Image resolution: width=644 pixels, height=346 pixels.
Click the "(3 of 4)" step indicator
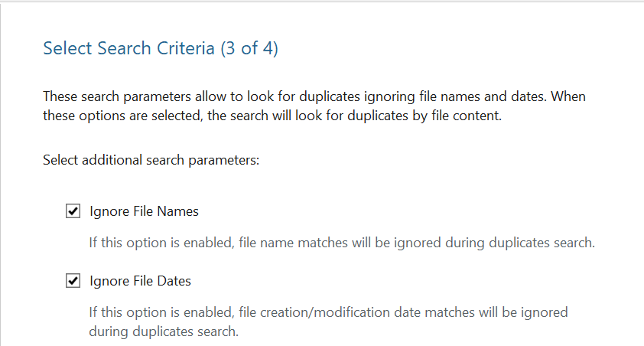pyautogui.click(x=249, y=49)
